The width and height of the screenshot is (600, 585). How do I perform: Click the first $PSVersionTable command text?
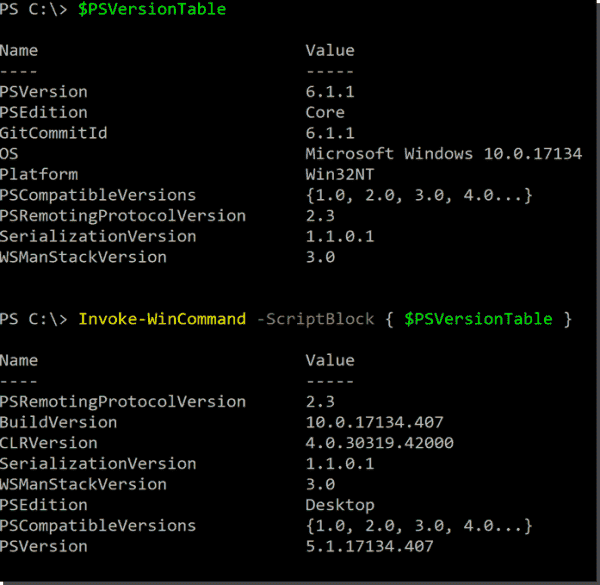coord(152,9)
